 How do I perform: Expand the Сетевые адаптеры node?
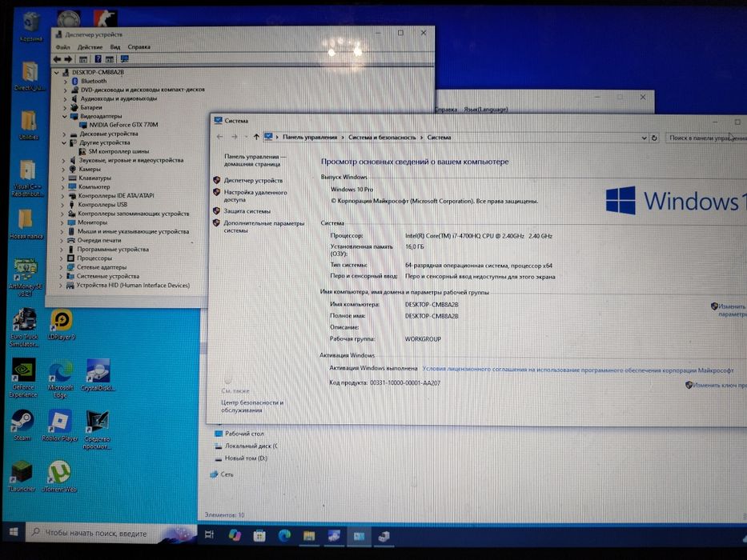[62, 267]
